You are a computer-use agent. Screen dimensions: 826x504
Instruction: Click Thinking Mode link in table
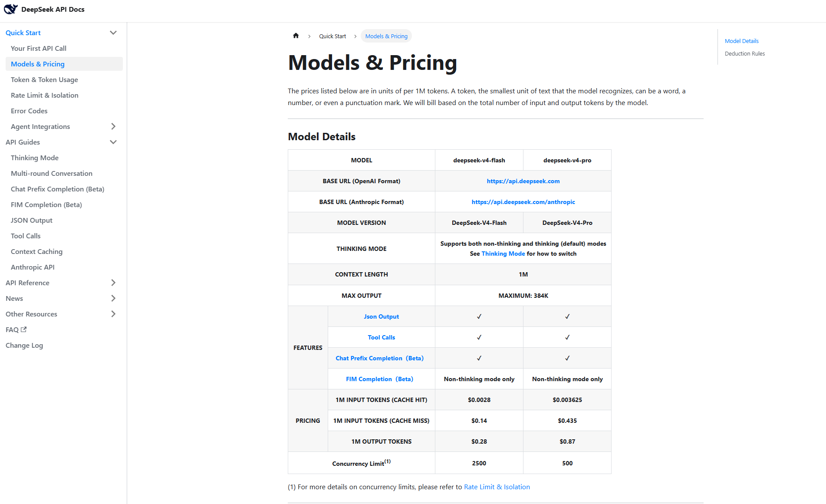[x=503, y=254]
